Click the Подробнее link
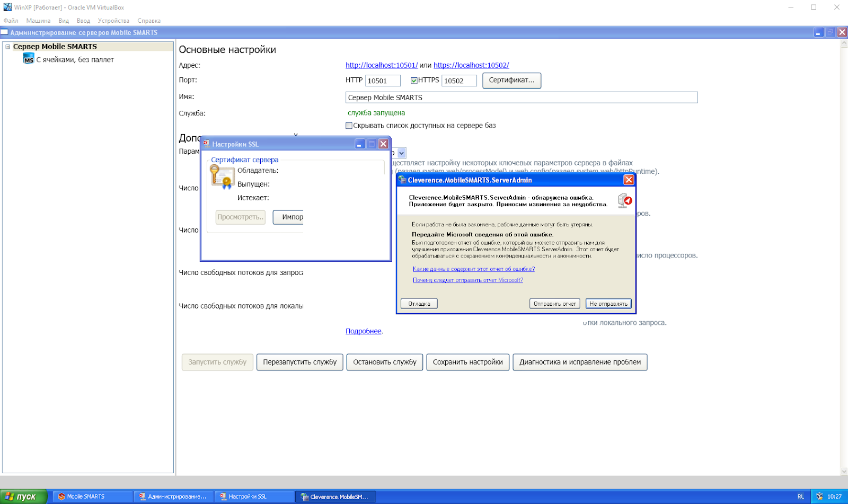848x504 pixels. tap(364, 331)
